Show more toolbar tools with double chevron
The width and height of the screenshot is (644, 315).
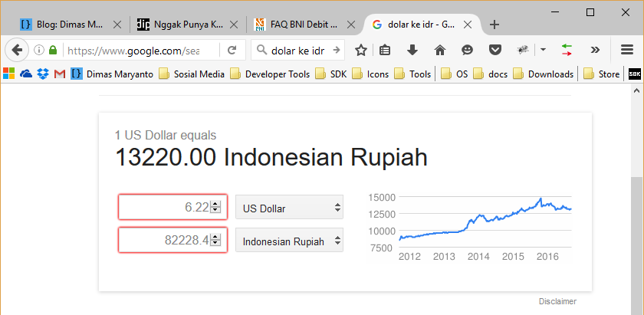tap(595, 50)
